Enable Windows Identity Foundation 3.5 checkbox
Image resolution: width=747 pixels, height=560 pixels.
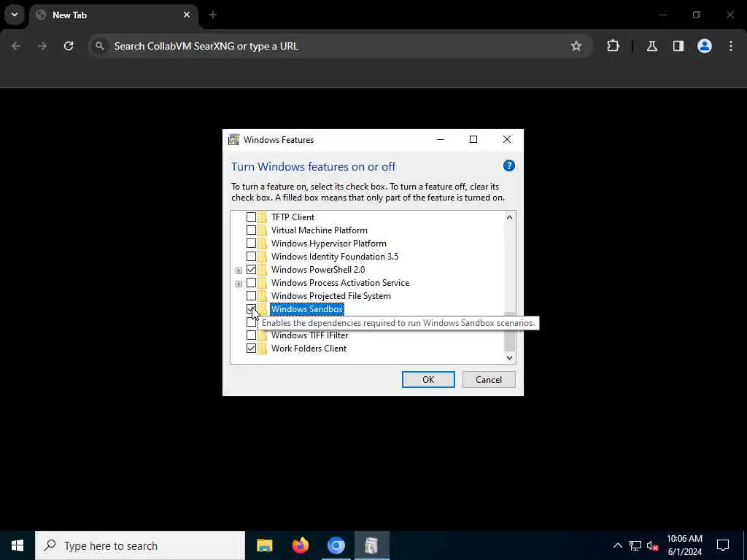251,257
